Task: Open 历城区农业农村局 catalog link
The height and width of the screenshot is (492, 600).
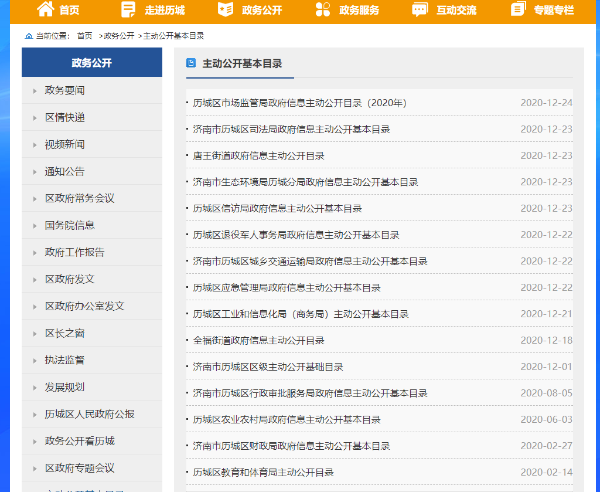Action: pyautogui.click(x=287, y=420)
